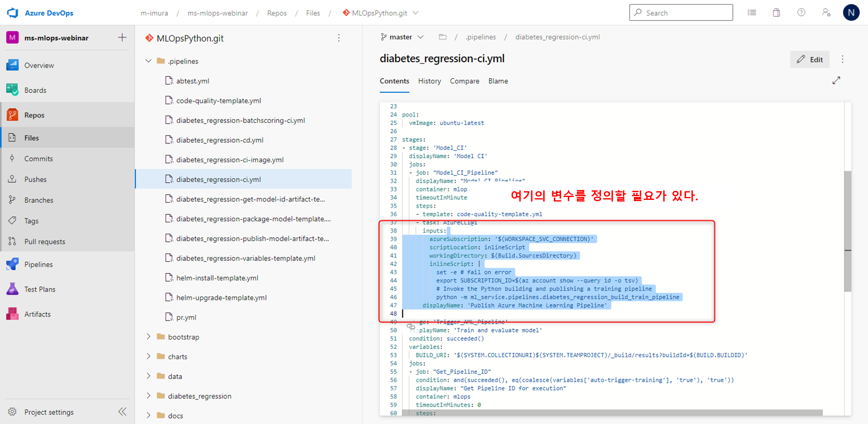This screenshot has width=868, height=424.
Task: Expand the diabetes_regression folder
Action: pos(149,396)
